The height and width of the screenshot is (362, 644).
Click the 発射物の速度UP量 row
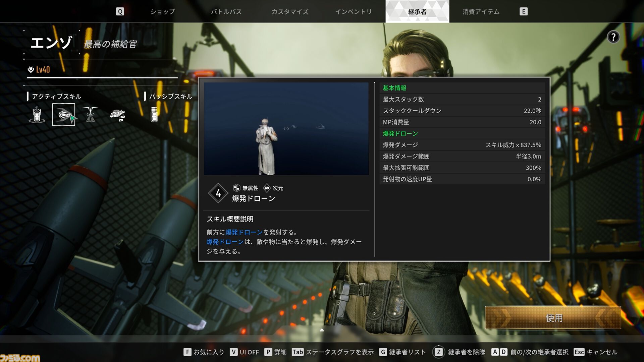click(462, 179)
